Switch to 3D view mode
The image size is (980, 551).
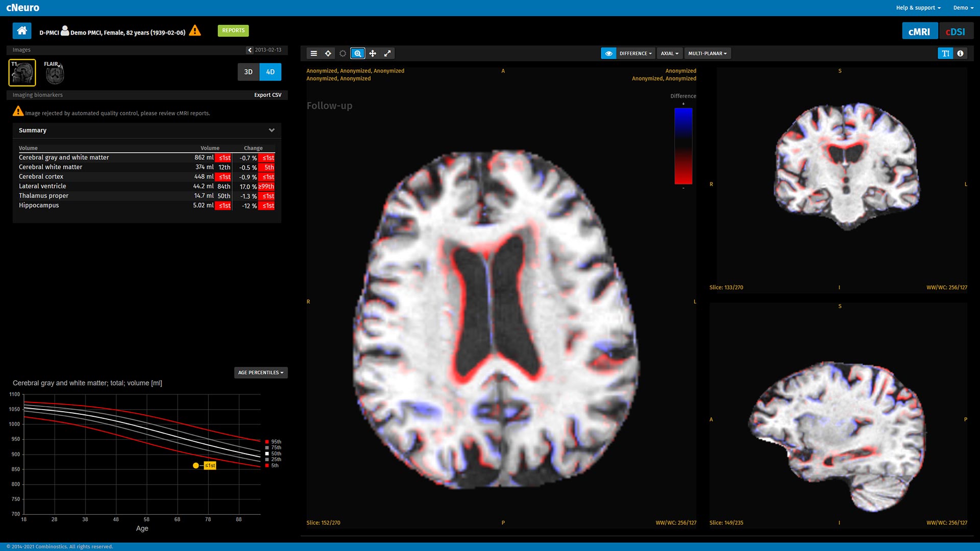[248, 72]
